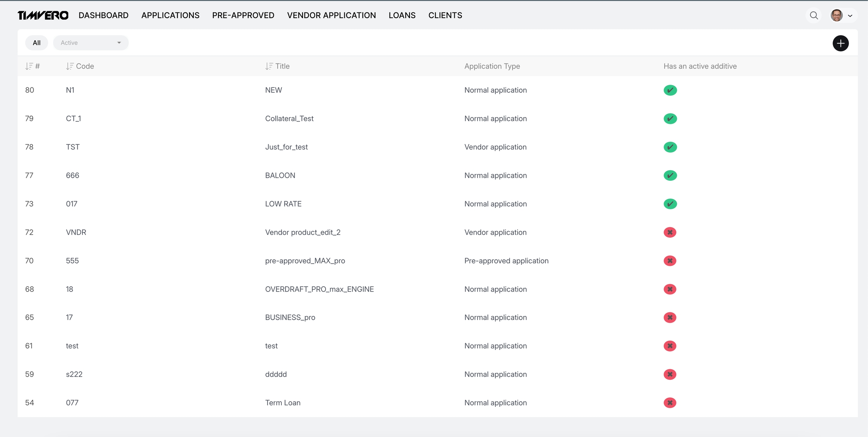The height and width of the screenshot is (437, 868).
Task: Click sort icon next to # column
Action: coord(29,66)
